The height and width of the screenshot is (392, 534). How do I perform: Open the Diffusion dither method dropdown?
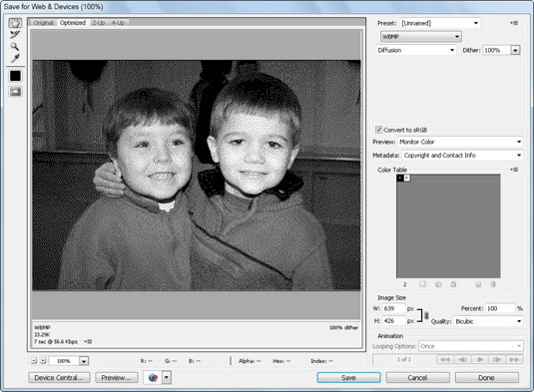click(416, 50)
